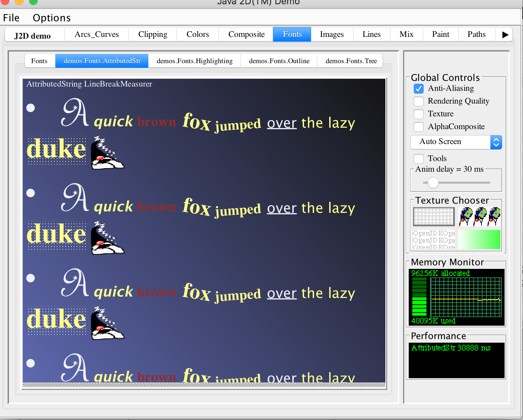Enable the AlphaComposite checkbox
This screenshot has height=420, width=523.
[419, 127]
